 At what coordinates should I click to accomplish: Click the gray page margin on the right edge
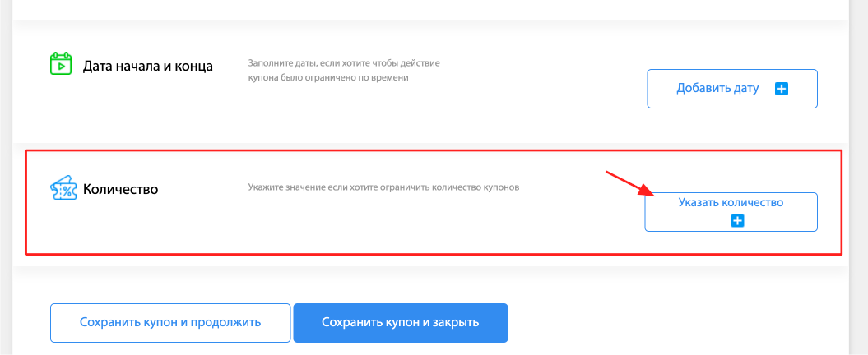859,177
